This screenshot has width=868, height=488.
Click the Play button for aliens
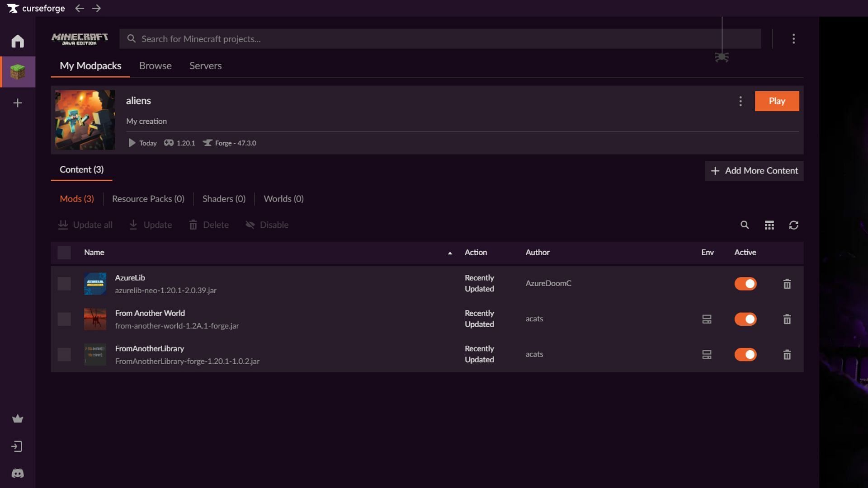[x=777, y=101]
